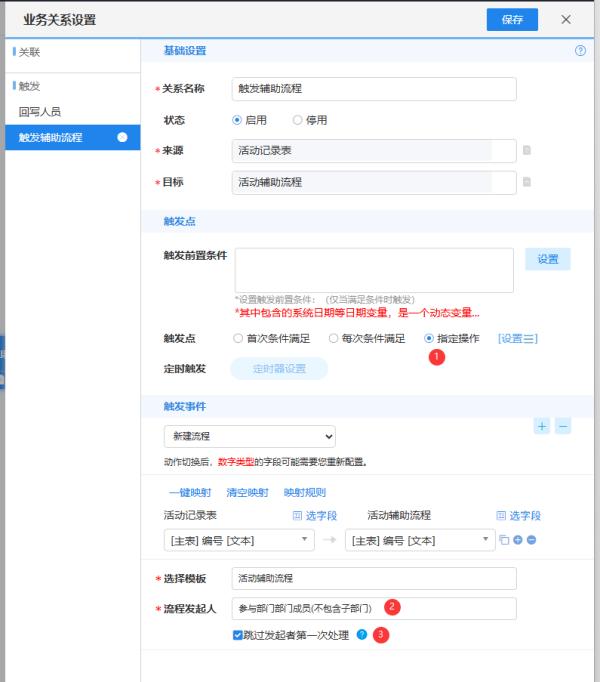Click the 一键映射 link
The image size is (600, 682).
pos(190,492)
